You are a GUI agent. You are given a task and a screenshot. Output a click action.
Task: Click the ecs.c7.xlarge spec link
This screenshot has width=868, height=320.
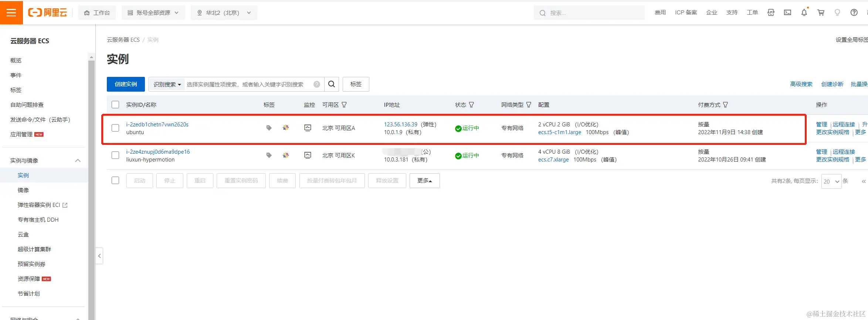(x=553, y=160)
